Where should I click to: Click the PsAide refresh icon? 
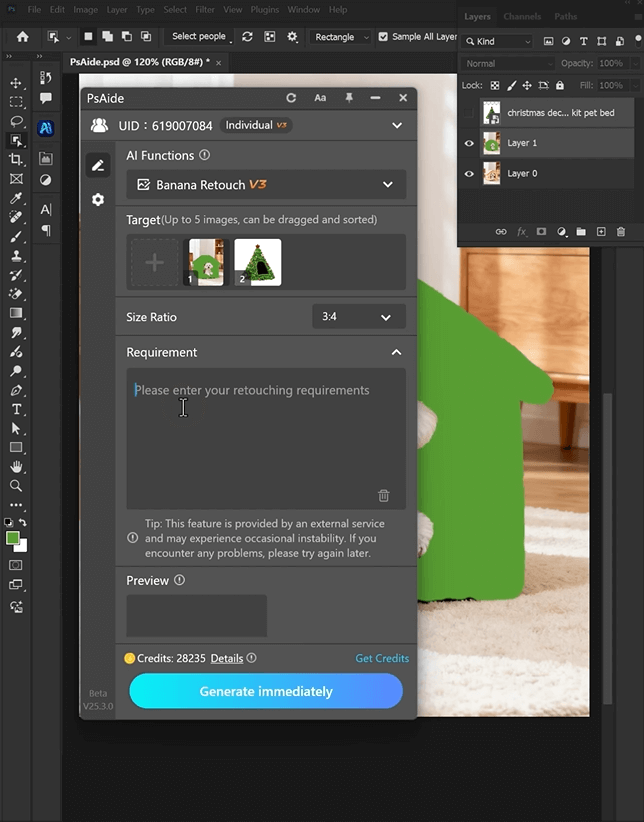(291, 98)
